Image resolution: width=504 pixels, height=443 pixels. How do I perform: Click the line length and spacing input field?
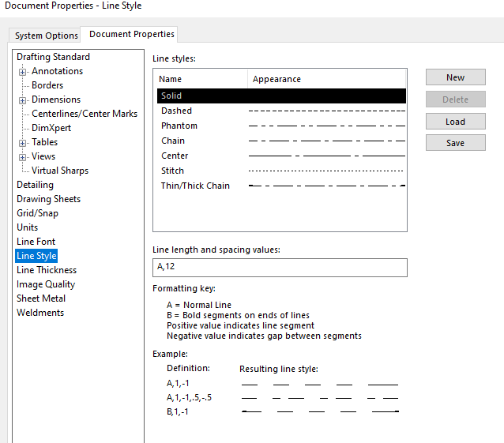280,268
